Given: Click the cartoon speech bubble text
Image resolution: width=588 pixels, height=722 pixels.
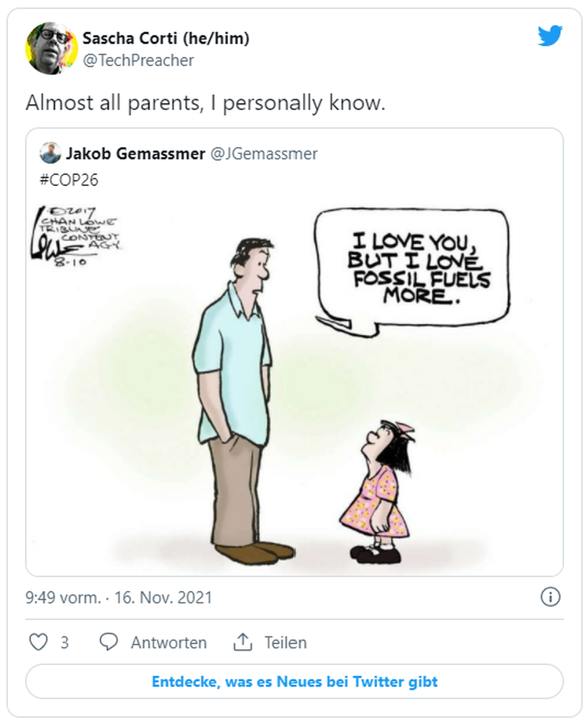Looking at the screenshot, I should [x=418, y=267].
